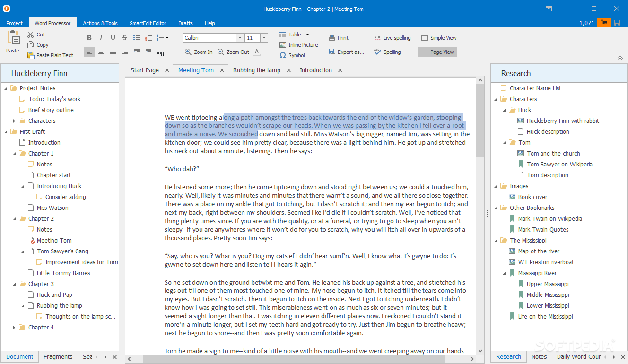628x364 pixels.
Task: Show paragraph formatting marks
Action: tap(160, 52)
